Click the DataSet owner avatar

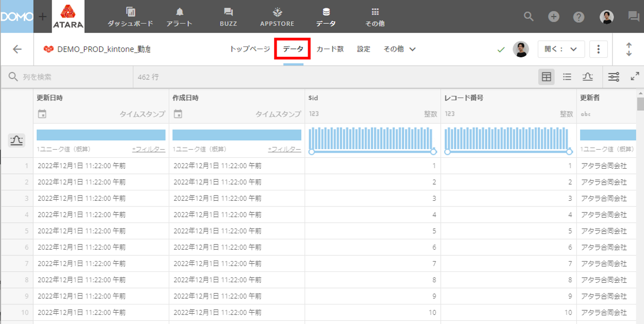tap(521, 49)
